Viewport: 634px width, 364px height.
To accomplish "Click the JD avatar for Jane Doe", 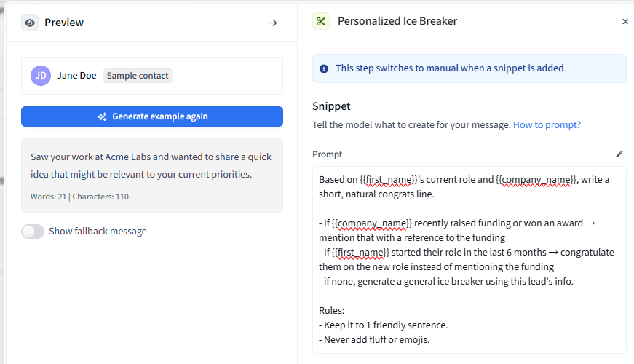I will (x=41, y=76).
